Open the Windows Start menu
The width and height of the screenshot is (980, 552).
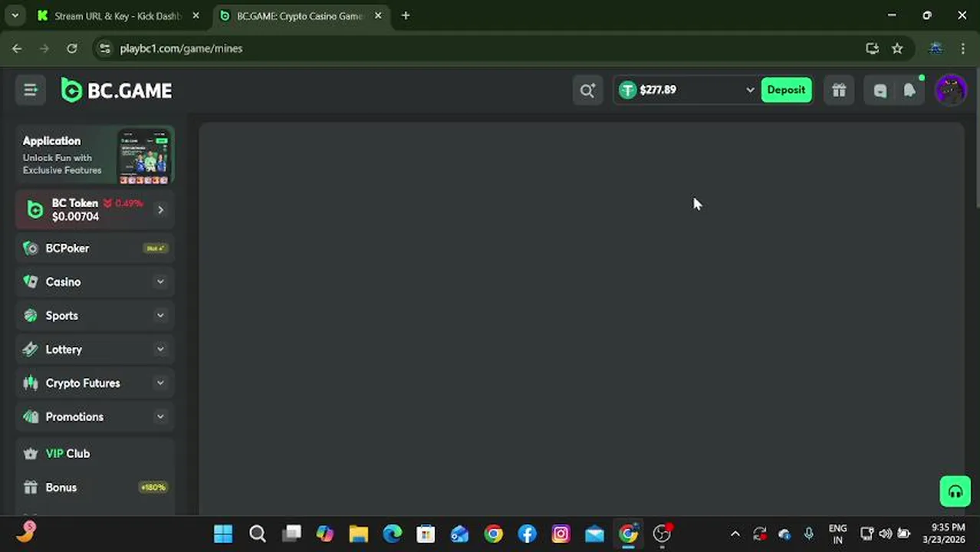(x=223, y=534)
